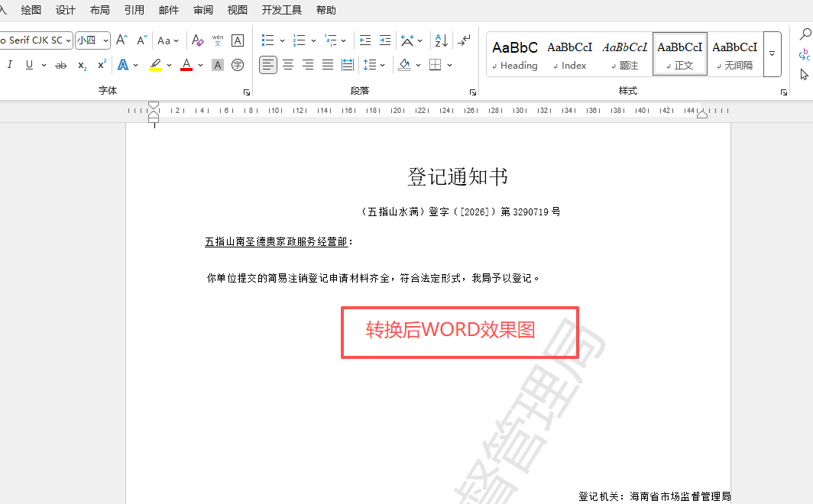Switch to 布局 tab

(x=99, y=10)
